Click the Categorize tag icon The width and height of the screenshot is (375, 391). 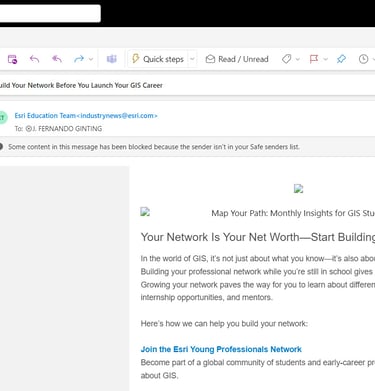286,59
